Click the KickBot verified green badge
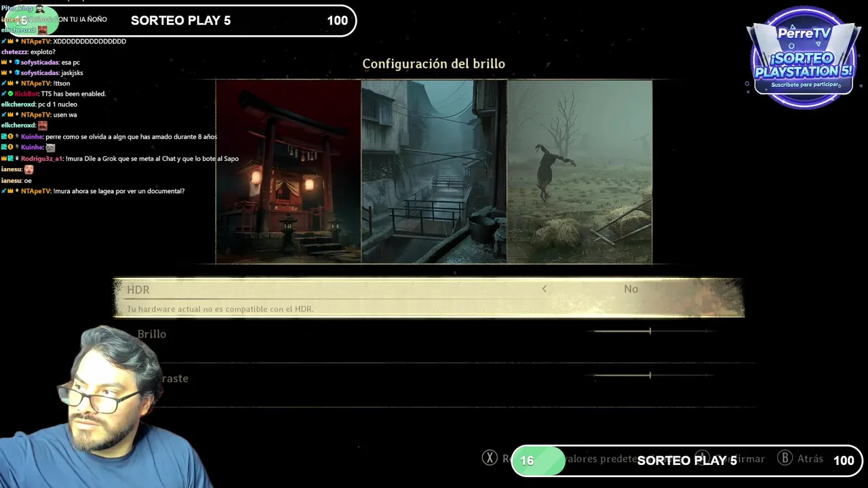The width and height of the screenshot is (868, 488). [x=10, y=94]
